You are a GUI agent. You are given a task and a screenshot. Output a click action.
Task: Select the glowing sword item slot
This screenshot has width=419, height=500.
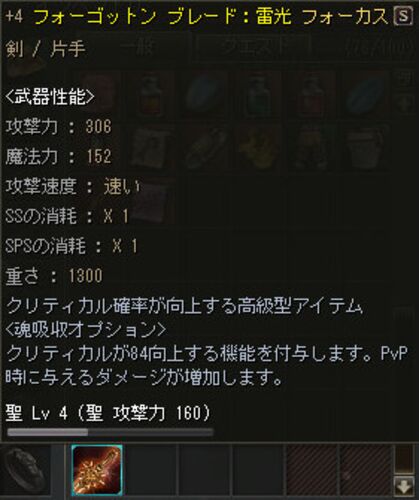(x=97, y=470)
